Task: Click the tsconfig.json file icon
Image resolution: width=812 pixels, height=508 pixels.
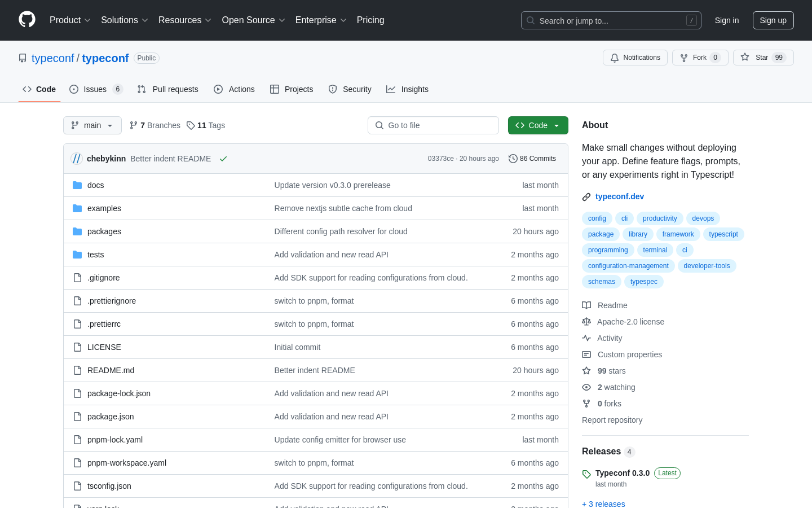Action: pos(77,486)
